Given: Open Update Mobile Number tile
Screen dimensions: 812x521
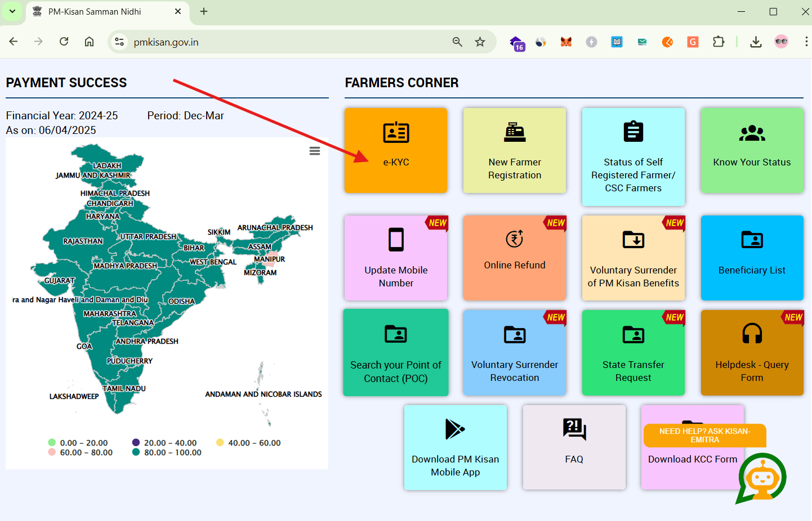Looking at the screenshot, I should click(395, 258).
